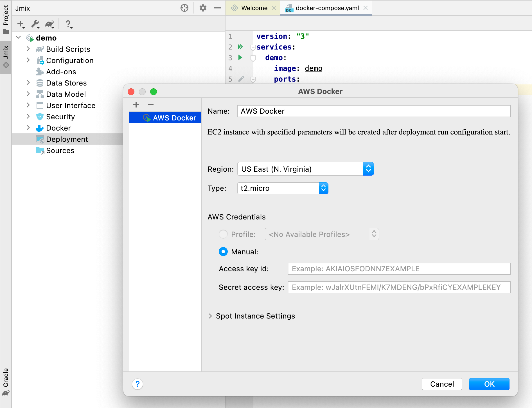Open the Gradle tool window tab
The height and width of the screenshot is (408, 532).
6,382
